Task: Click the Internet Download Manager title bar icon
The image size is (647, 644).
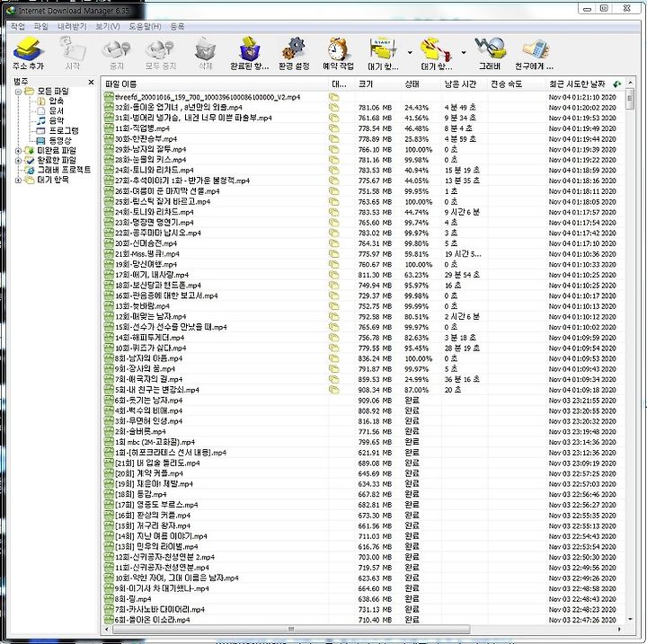Action: pos(11,10)
